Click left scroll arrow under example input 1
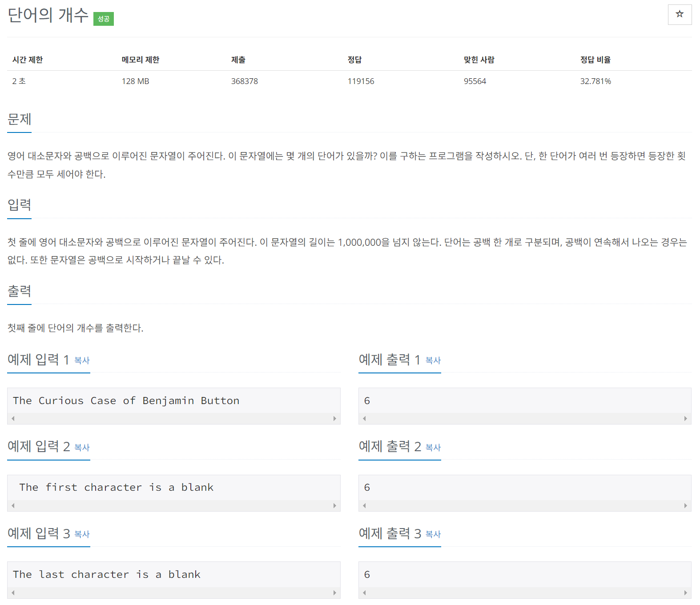 coord(13,418)
